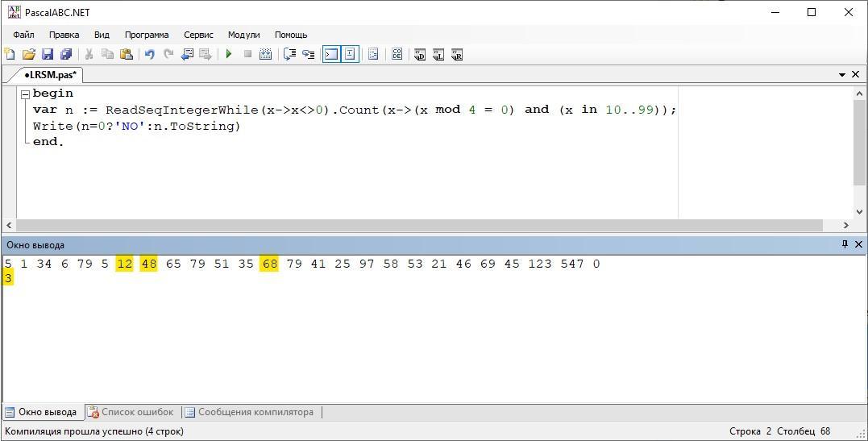
Task: Click the toolbar icon labeled D
Action: click(x=420, y=54)
